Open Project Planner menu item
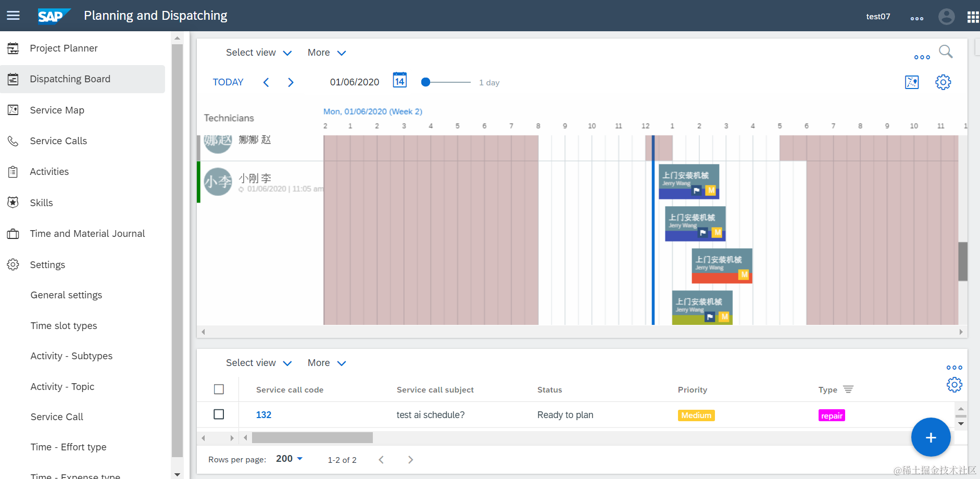 (x=82, y=48)
